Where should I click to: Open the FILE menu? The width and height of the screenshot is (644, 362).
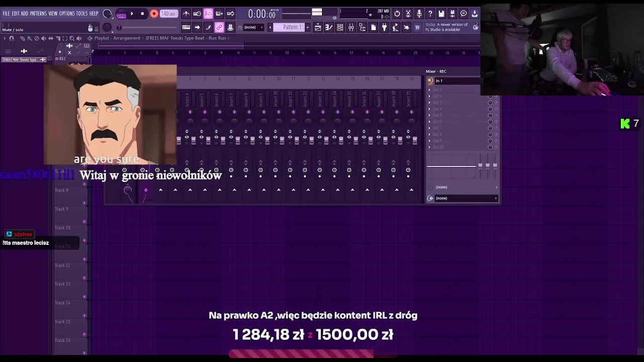pyautogui.click(x=6, y=14)
